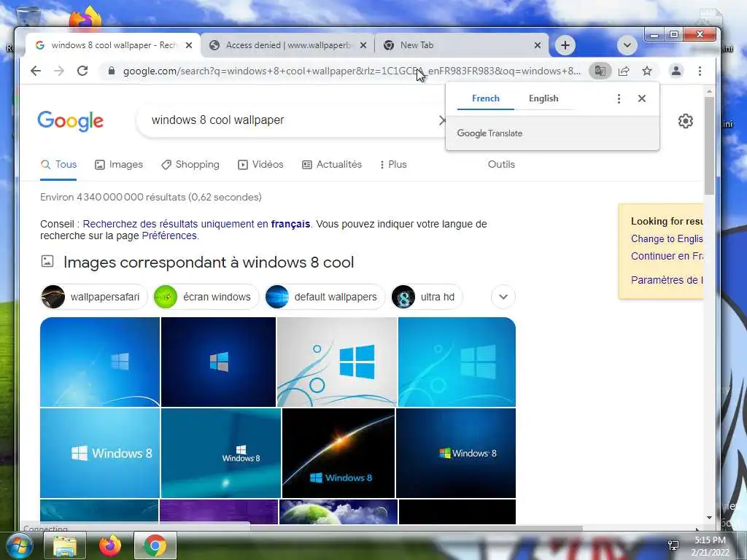Click the scroll up arrow
The height and width of the screenshot is (560, 747).
tap(709, 91)
